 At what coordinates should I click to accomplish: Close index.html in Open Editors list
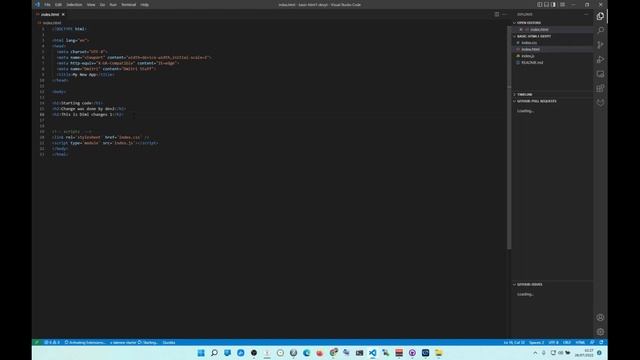tap(521, 30)
